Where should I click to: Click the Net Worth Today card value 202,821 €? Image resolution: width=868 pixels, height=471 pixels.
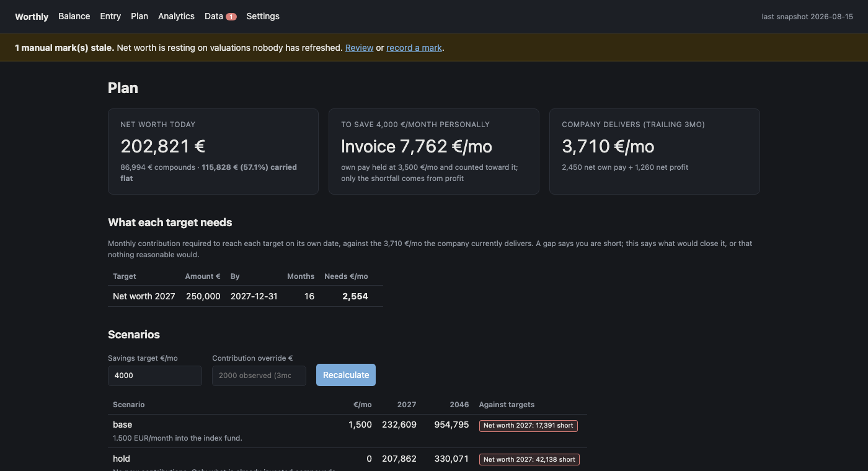(163, 146)
